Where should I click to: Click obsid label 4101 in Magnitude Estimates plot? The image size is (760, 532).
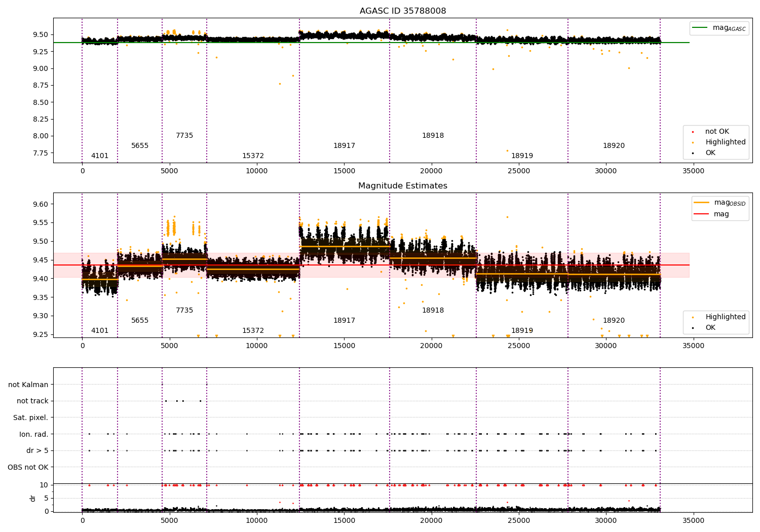click(100, 331)
